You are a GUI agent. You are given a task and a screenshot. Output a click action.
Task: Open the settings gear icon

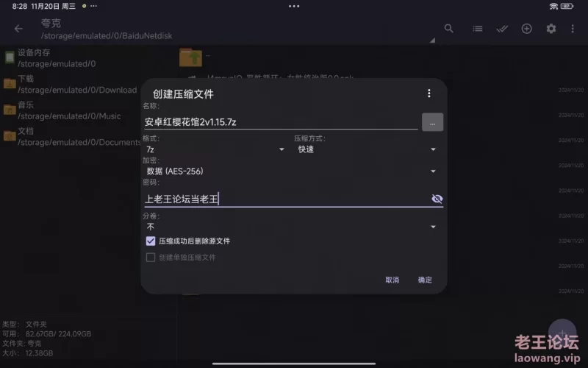(551, 29)
